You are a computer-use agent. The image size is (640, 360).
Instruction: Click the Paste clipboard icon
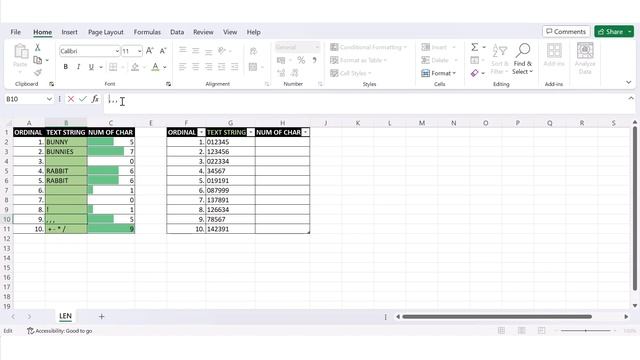pos(20,52)
